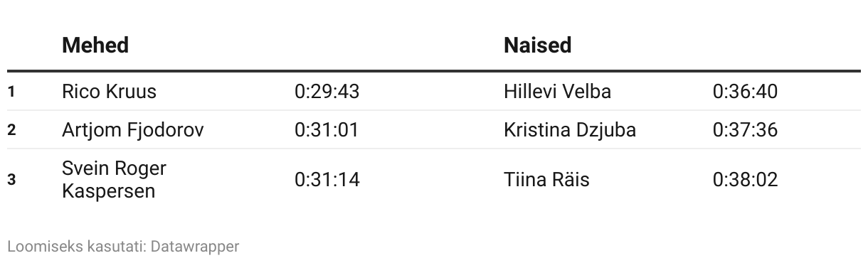The width and height of the screenshot is (868, 263).
Task: Select the name Rico Kruus
Action: pos(109,92)
